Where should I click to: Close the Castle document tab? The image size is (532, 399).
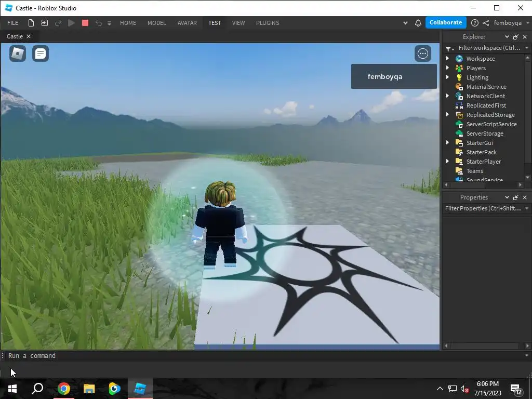tap(29, 36)
